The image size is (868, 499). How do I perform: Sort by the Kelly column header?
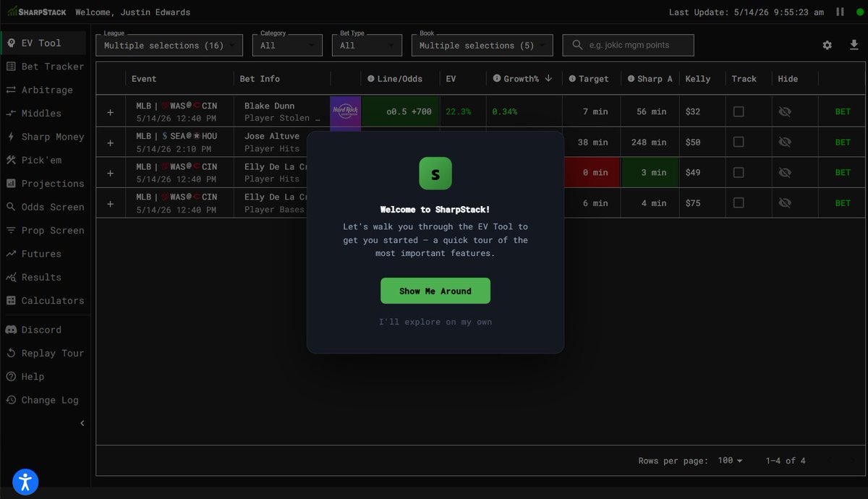(x=698, y=79)
